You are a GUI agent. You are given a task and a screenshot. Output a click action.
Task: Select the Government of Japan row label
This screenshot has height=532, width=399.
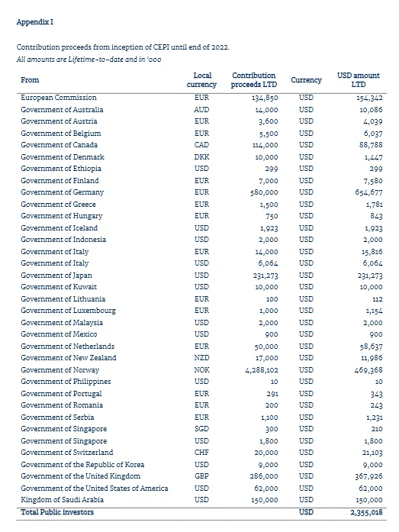point(56,276)
